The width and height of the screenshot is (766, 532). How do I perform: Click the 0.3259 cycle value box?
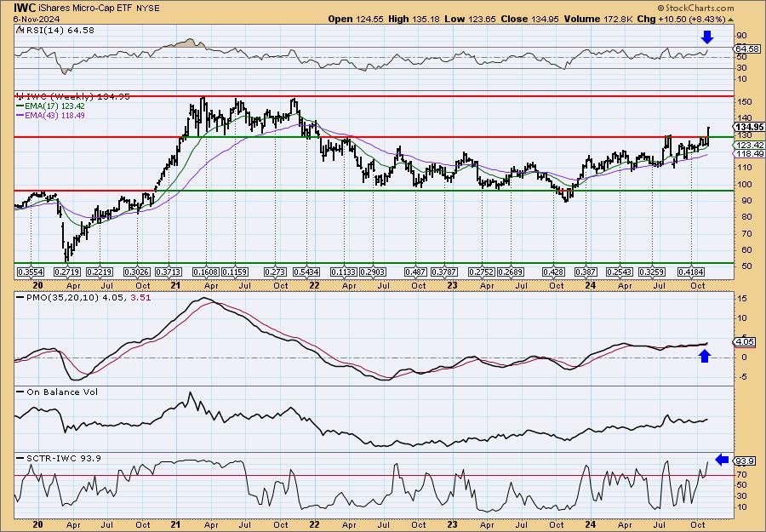tap(652, 272)
